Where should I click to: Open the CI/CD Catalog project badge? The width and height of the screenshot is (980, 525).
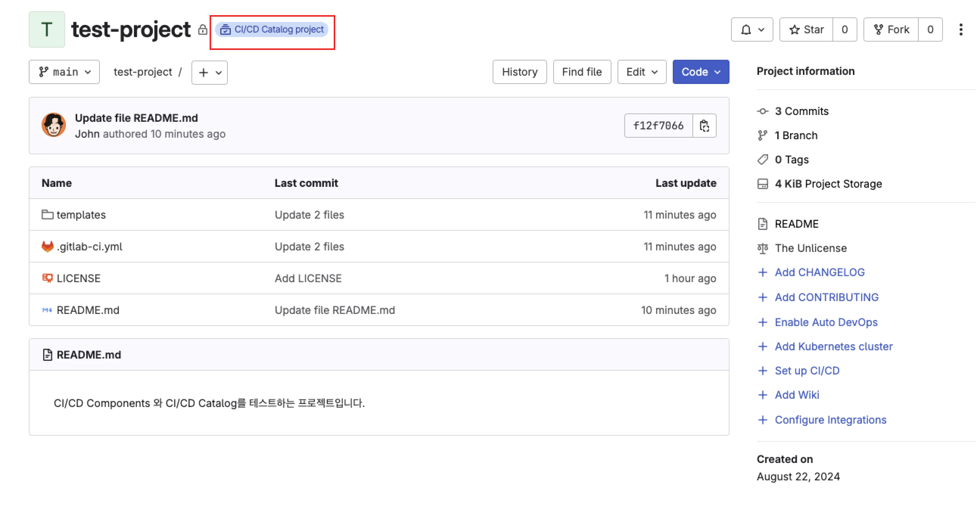pyautogui.click(x=272, y=29)
